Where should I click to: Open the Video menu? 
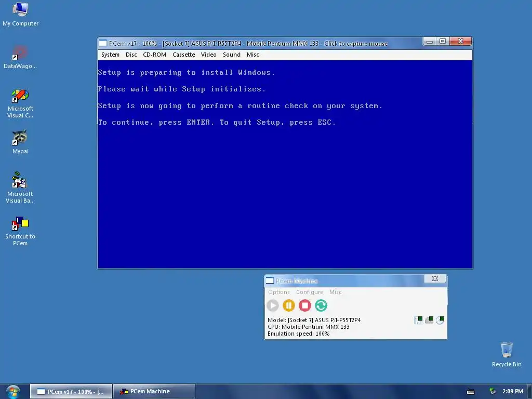209,55
